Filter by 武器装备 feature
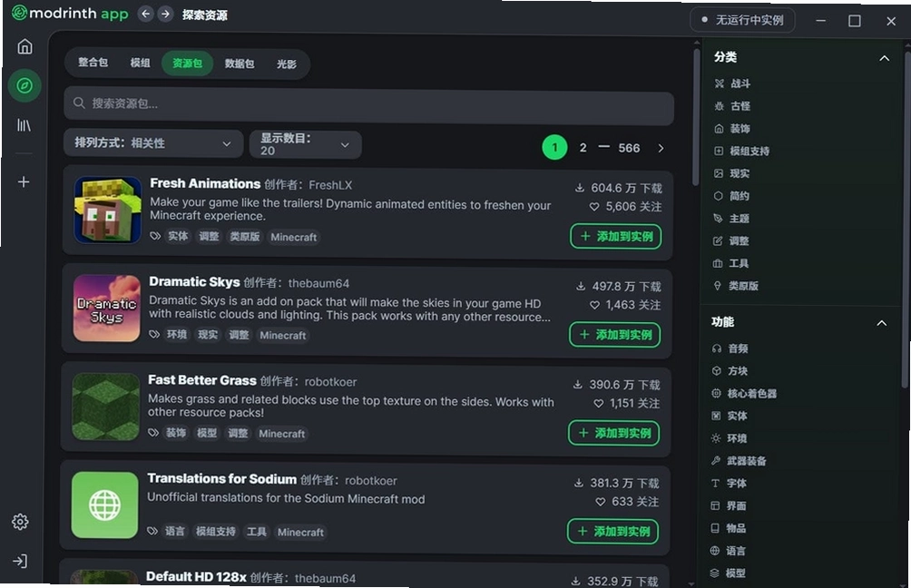This screenshot has width=911, height=588. (x=739, y=461)
